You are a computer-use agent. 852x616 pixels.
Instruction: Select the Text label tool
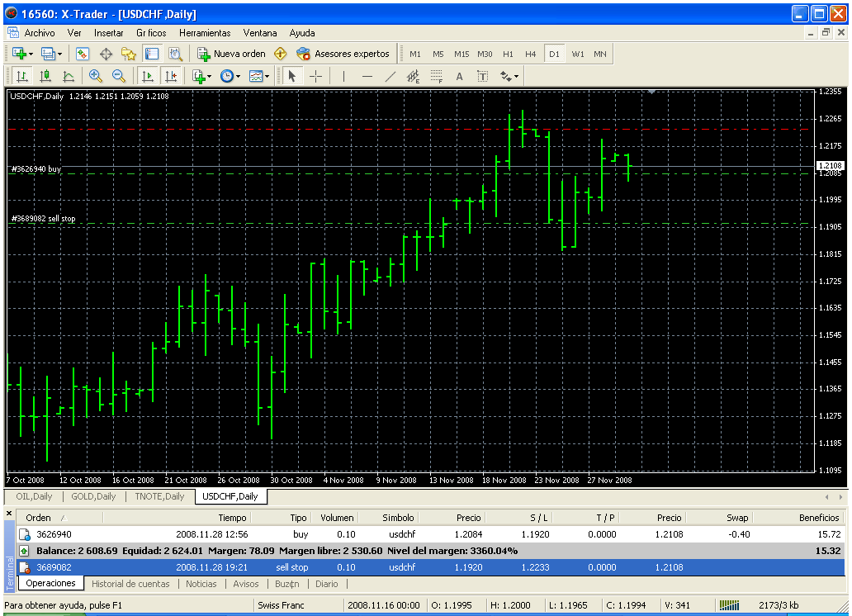[x=460, y=76]
